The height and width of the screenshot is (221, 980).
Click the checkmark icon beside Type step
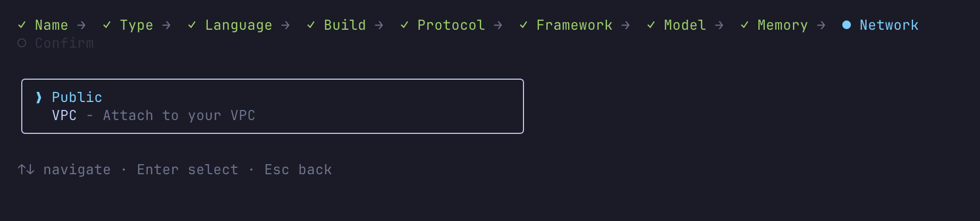coord(107,25)
